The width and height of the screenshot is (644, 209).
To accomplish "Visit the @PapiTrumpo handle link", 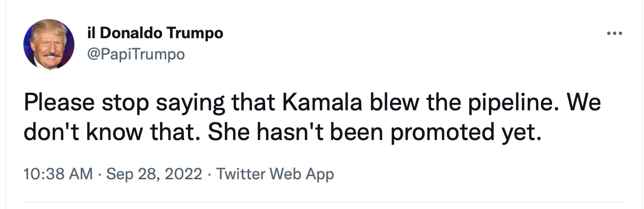I will click(135, 54).
